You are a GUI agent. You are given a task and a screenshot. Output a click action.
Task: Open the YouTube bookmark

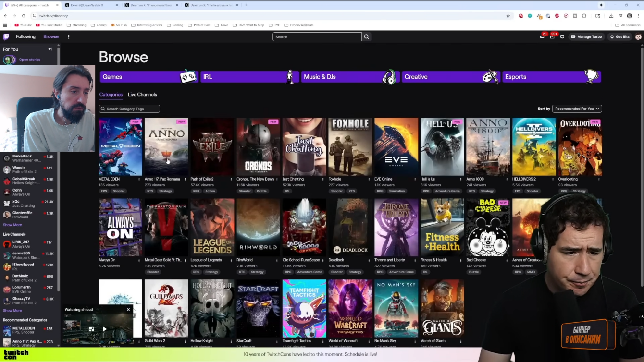tap(23, 25)
